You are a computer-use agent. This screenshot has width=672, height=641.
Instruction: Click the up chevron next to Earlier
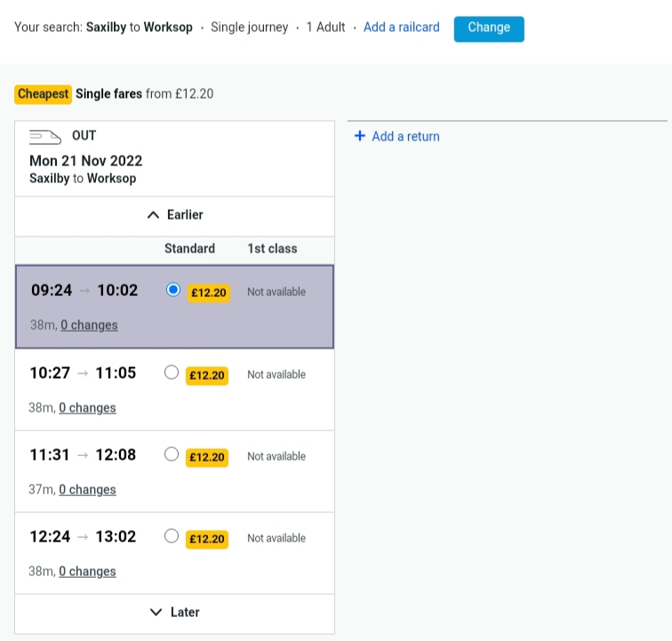[153, 215]
